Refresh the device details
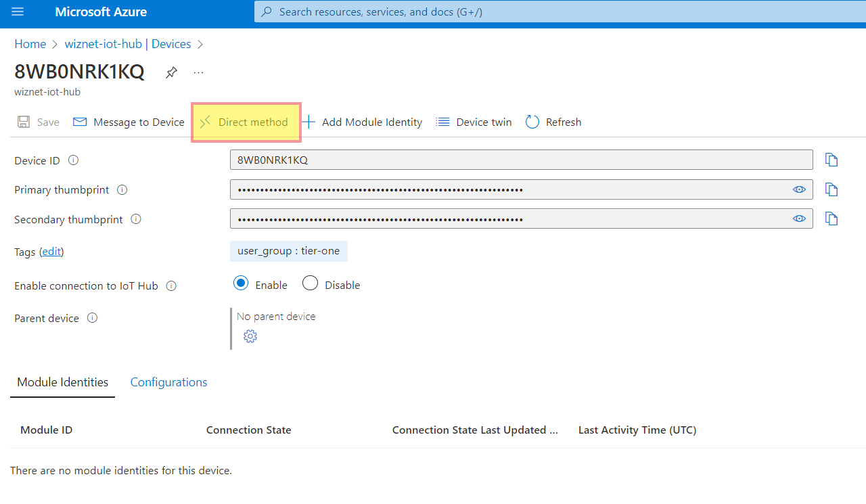This screenshot has width=866, height=504. click(553, 122)
